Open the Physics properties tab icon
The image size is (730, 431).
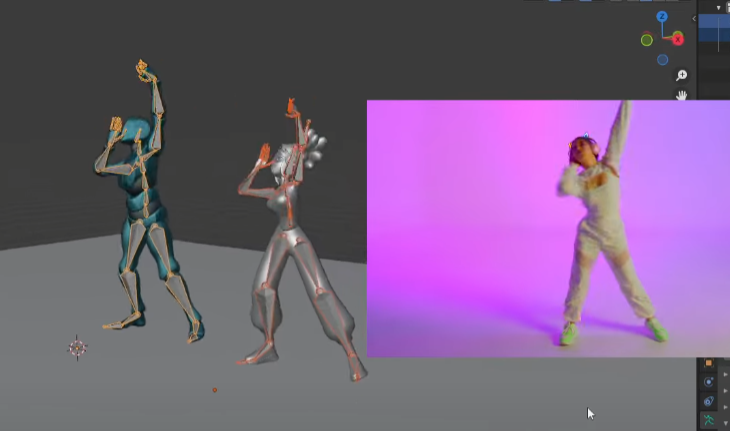(x=709, y=382)
